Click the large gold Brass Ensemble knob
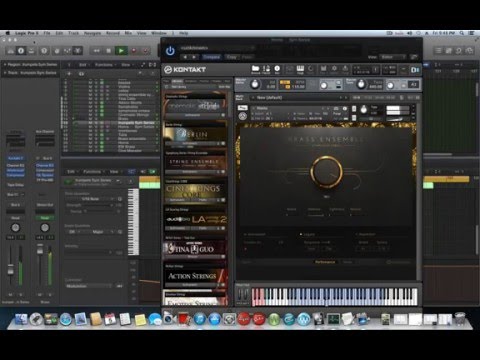Viewport: 480px width, 360px height. tap(326, 172)
